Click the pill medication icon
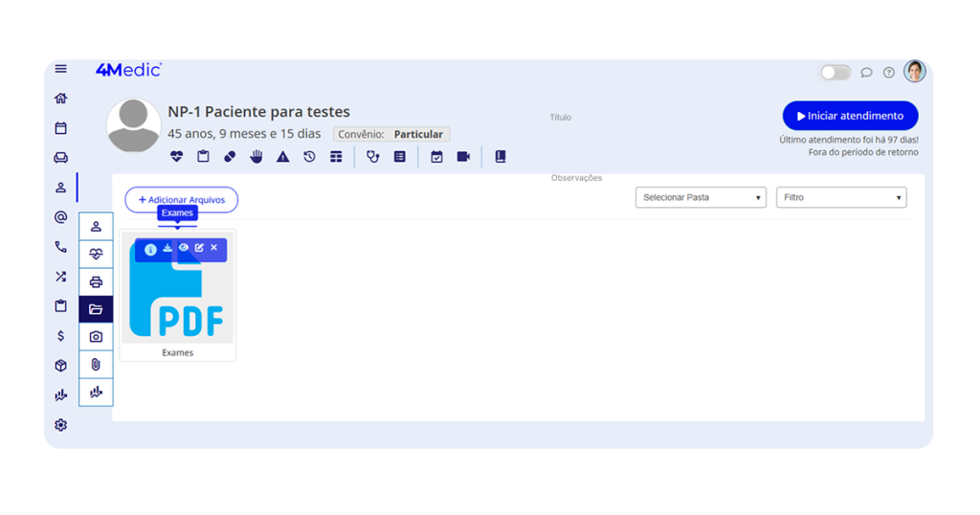Image resolution: width=980 pixels, height=515 pixels. pos(230,157)
